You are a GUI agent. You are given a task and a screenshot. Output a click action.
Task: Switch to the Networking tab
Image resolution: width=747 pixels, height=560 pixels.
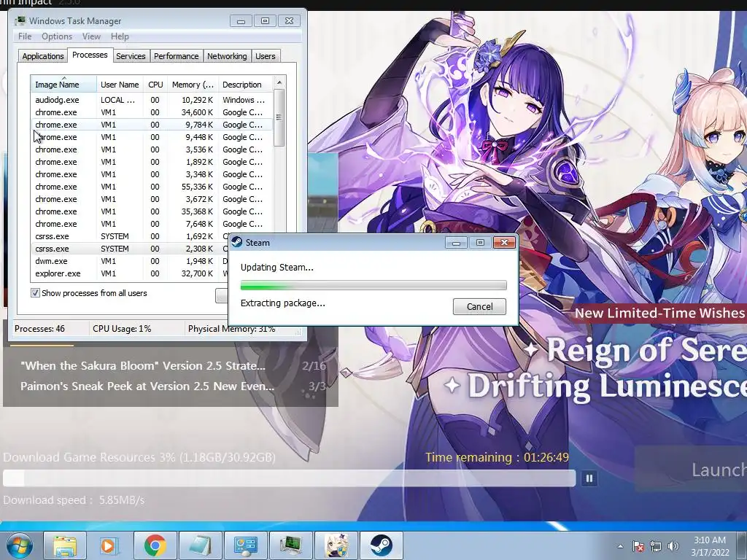pyautogui.click(x=227, y=56)
